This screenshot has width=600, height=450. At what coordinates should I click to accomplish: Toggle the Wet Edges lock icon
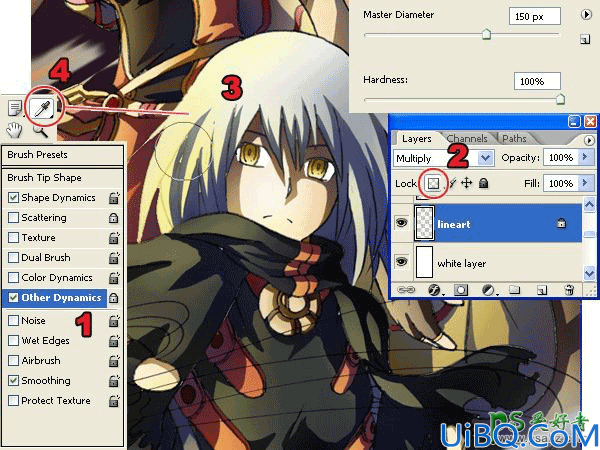[114, 341]
